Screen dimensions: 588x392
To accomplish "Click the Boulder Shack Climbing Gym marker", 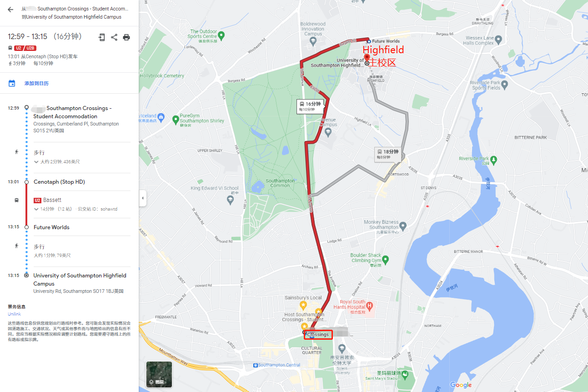I will (x=386, y=260).
